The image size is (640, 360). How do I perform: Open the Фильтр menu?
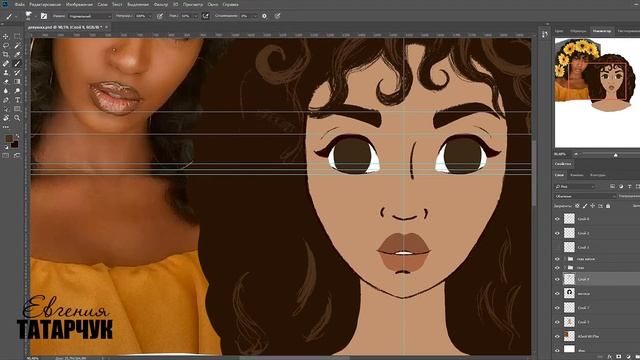(x=161, y=4)
